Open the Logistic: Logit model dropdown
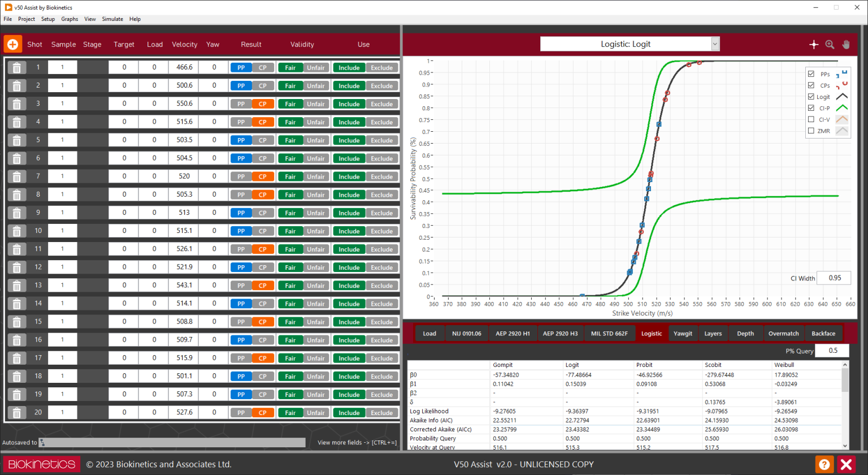Image resolution: width=868 pixels, height=475 pixels. (716, 44)
